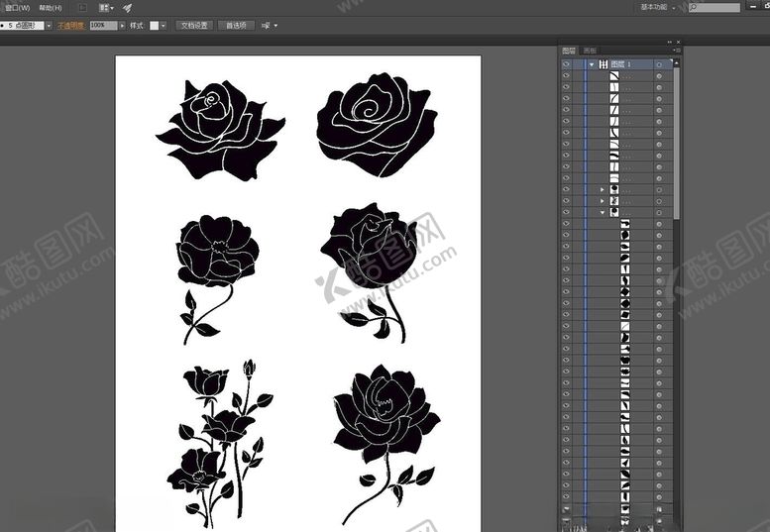Viewport: 770px width, 532px height.
Task: Click the 首选项 button
Action: pyautogui.click(x=236, y=26)
